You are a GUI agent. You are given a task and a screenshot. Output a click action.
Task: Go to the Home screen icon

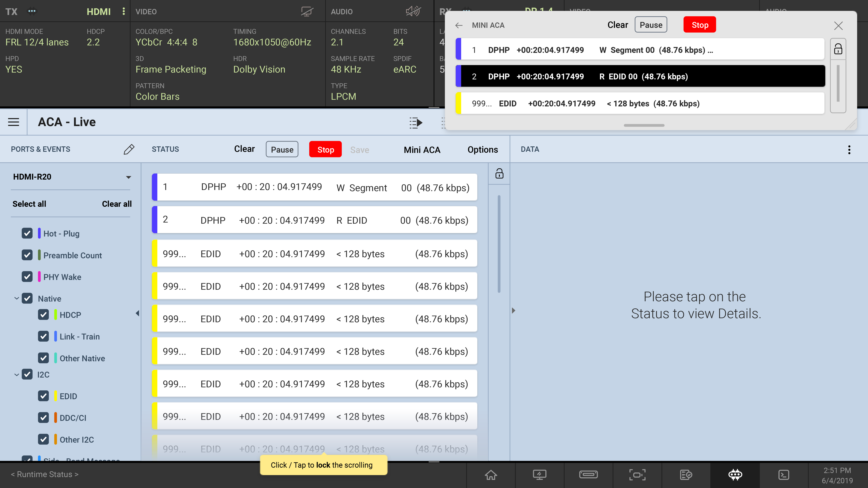(491, 475)
